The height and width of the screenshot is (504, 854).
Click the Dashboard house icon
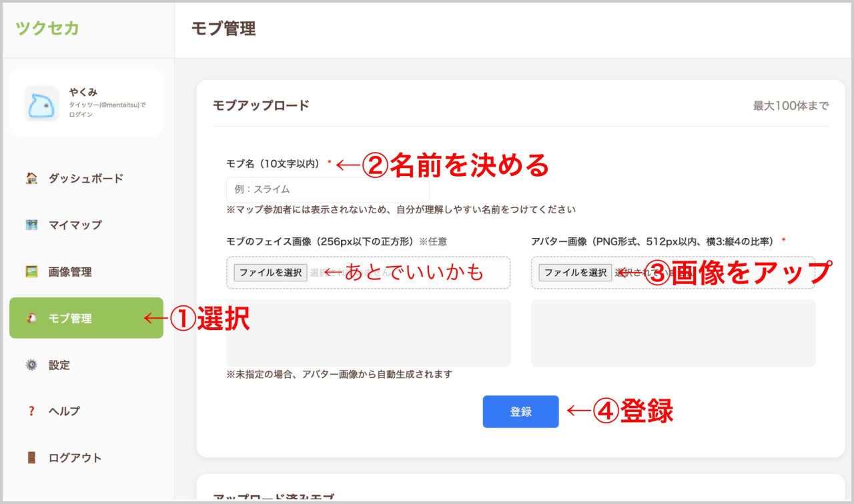(x=31, y=178)
